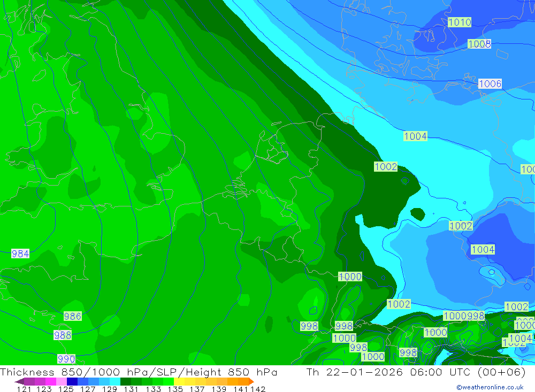The width and height of the screenshot is (535, 392).
Task: Click the 986 isobar label
Action: (73, 316)
